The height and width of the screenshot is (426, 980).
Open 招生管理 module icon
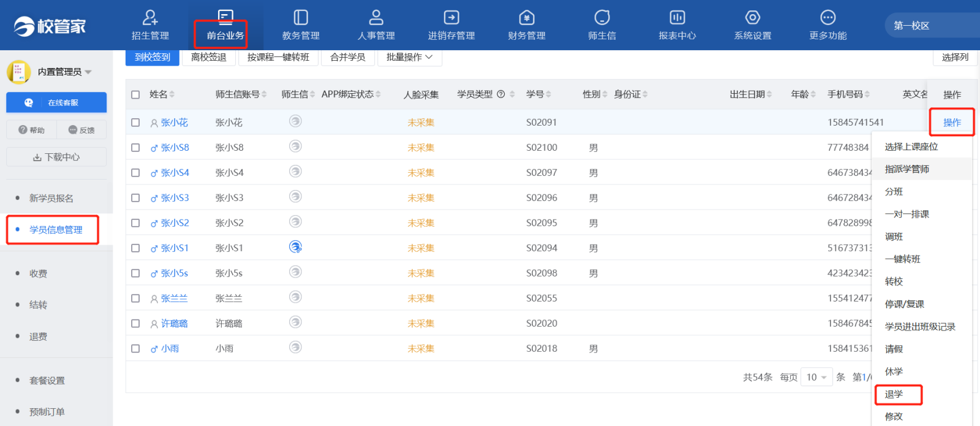[x=150, y=17]
